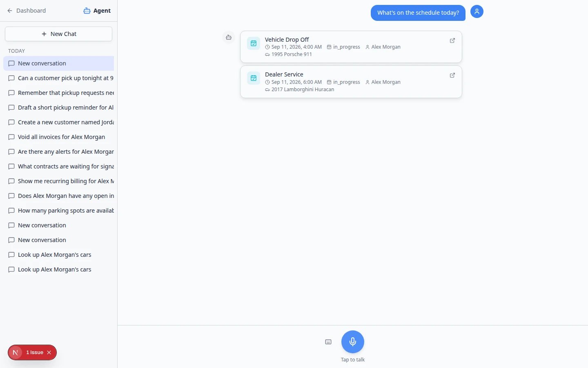Click the bot avatar icon beside response
The width and height of the screenshot is (588, 368).
[x=229, y=37]
